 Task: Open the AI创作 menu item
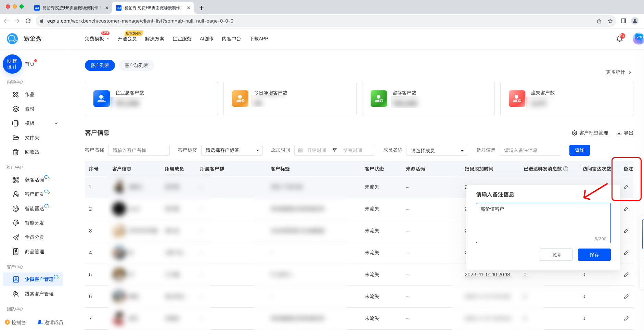click(206, 39)
